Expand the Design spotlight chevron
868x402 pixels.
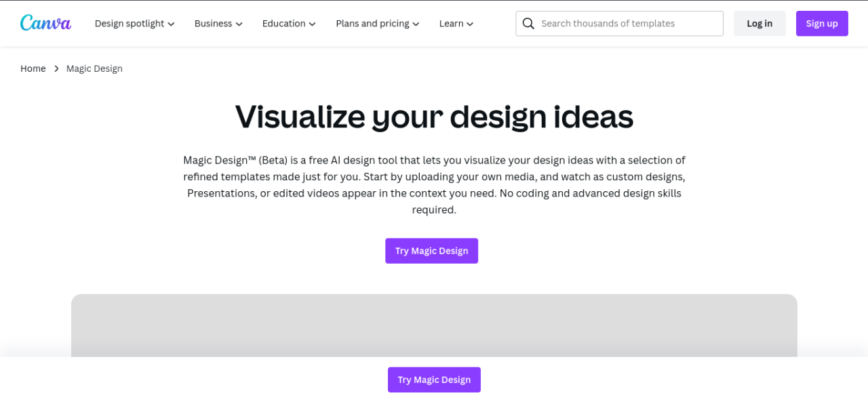click(x=171, y=24)
